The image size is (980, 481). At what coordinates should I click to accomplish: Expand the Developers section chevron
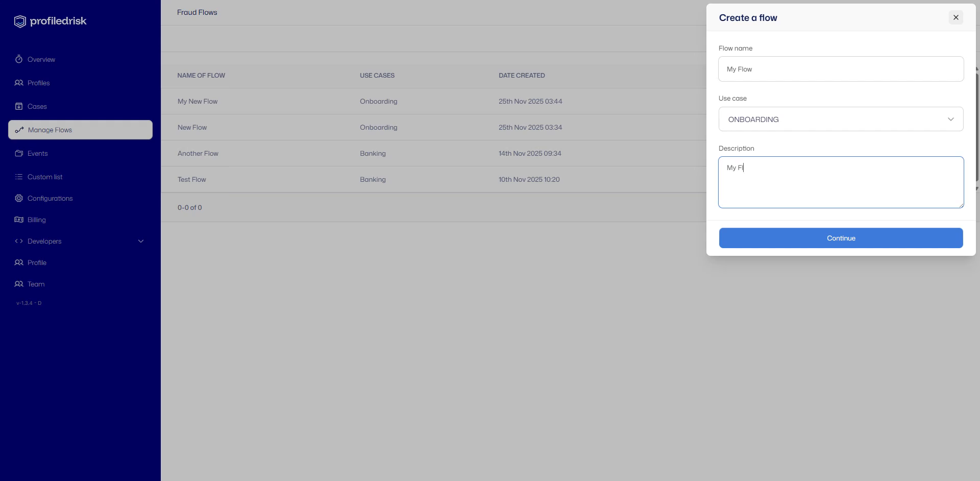141,241
